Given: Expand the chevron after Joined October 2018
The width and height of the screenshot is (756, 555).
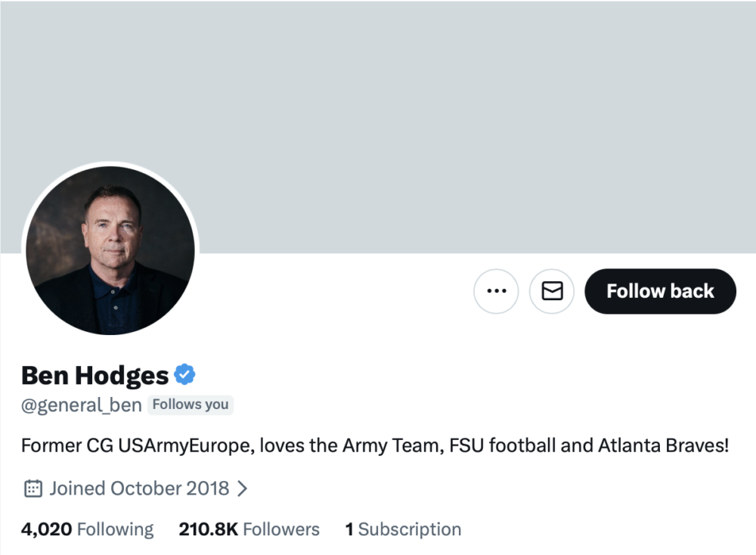Looking at the screenshot, I should (x=242, y=488).
